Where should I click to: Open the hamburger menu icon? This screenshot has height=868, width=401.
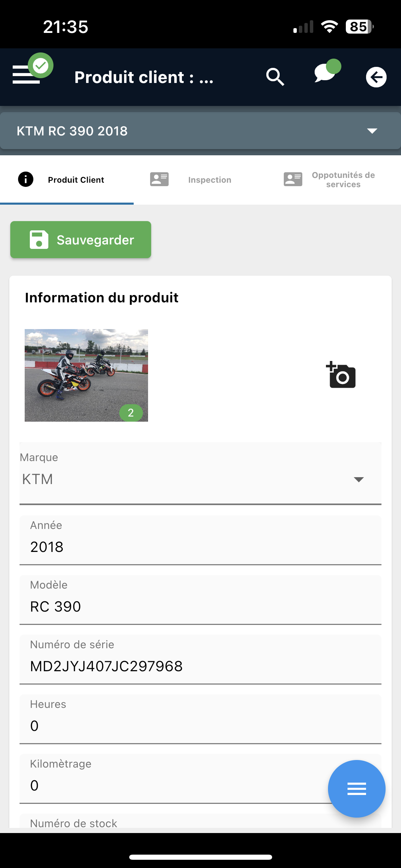(x=26, y=74)
